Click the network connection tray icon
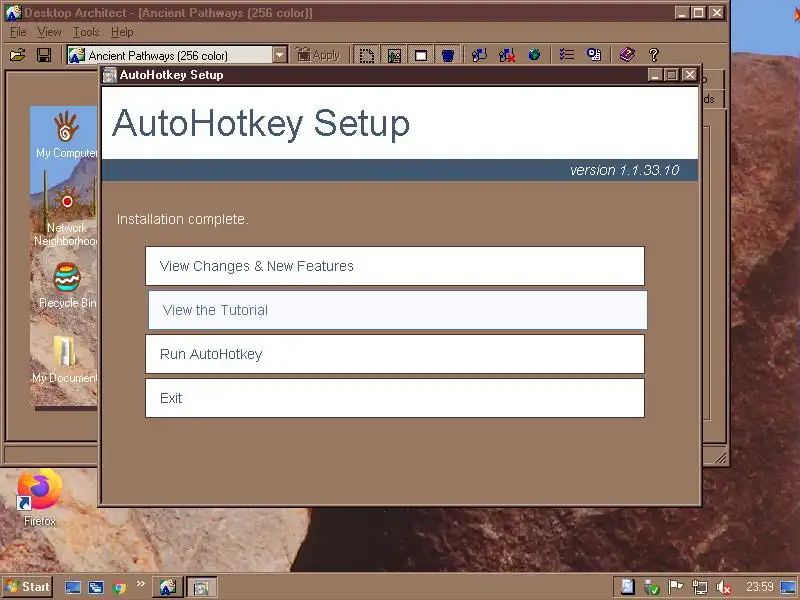The width and height of the screenshot is (800, 600). (x=699, y=587)
